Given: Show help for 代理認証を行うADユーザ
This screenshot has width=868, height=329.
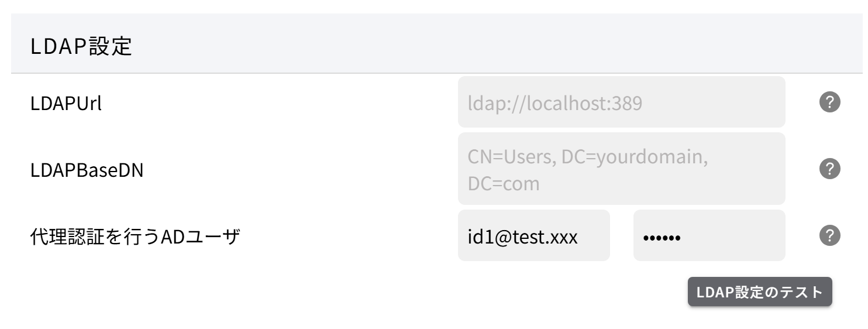Looking at the screenshot, I should (829, 235).
